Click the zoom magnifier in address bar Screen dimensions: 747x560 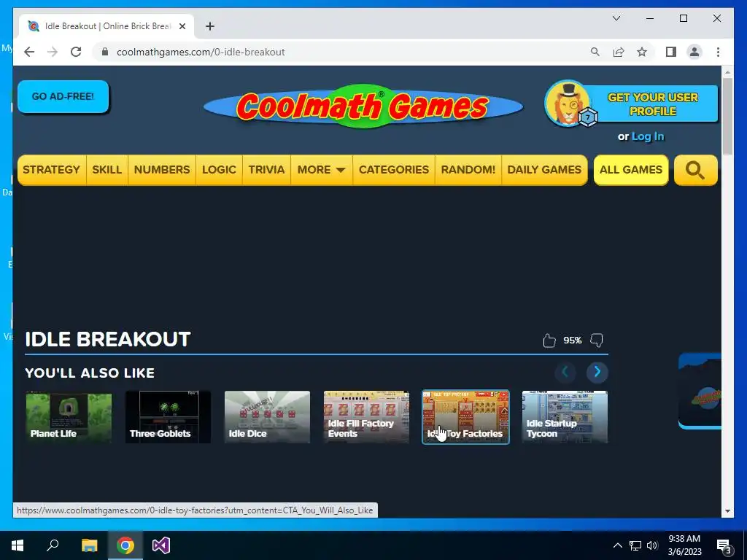pyautogui.click(x=595, y=52)
